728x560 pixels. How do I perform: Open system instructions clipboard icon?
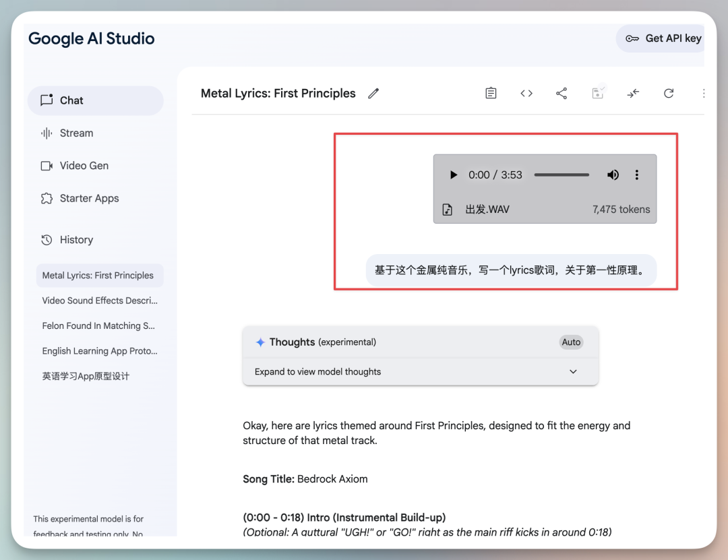pyautogui.click(x=491, y=93)
